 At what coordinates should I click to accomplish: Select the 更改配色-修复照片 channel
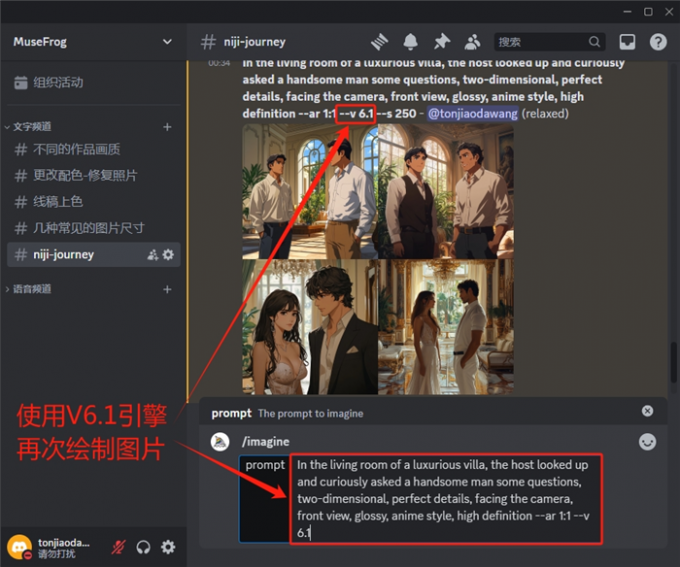(x=94, y=176)
